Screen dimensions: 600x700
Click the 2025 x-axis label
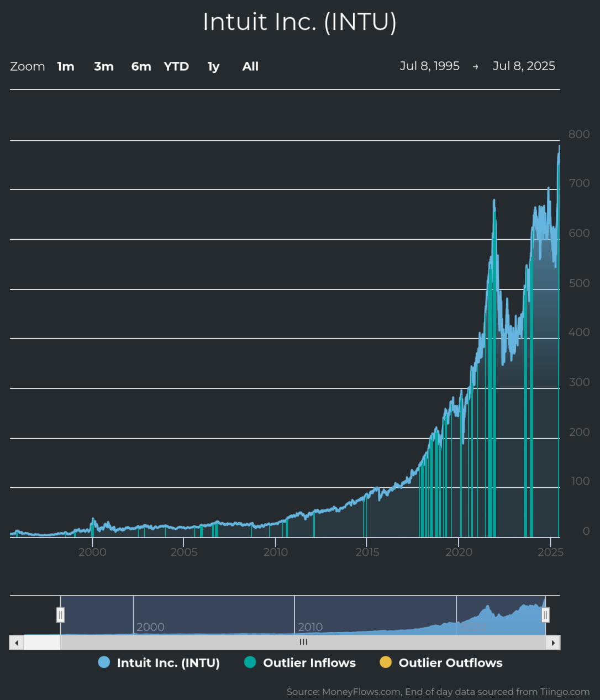550,552
